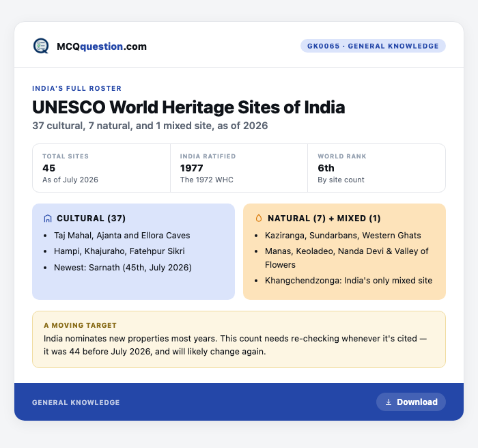The image size is (478, 448).
Task: Select the "India's Full Roster" label
Action: tap(76, 89)
